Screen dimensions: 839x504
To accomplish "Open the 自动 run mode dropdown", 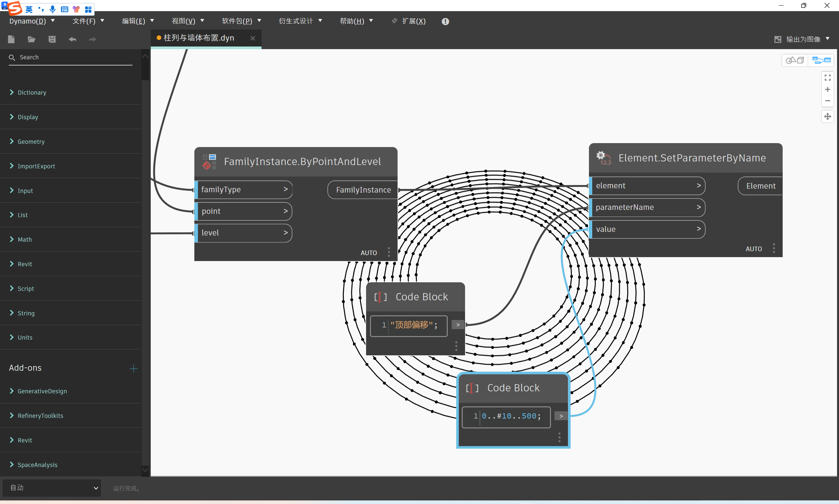I will pyautogui.click(x=52, y=488).
